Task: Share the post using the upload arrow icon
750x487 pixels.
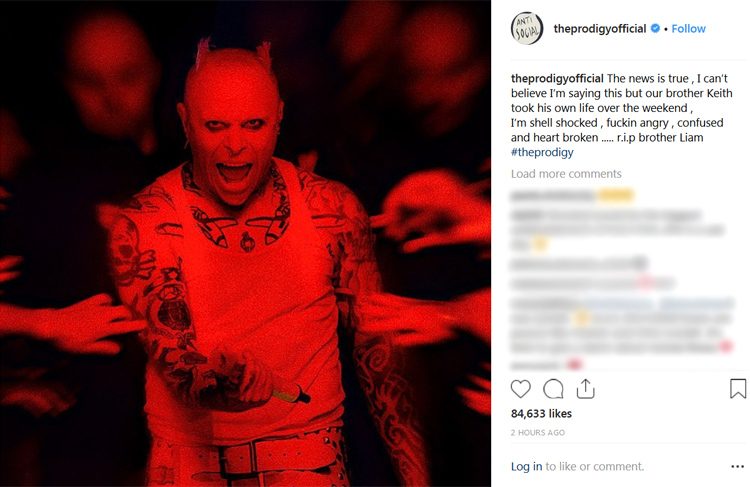Action: (585, 388)
